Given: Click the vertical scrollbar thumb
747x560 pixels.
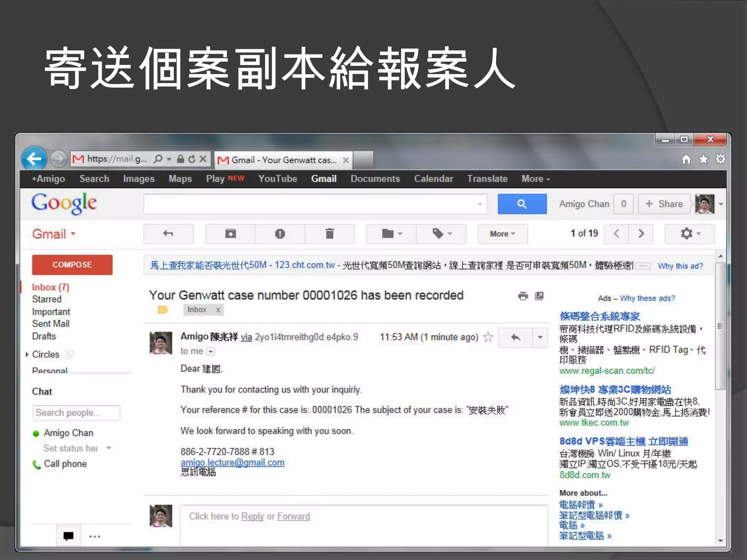Looking at the screenshot, I should pyautogui.click(x=720, y=326).
